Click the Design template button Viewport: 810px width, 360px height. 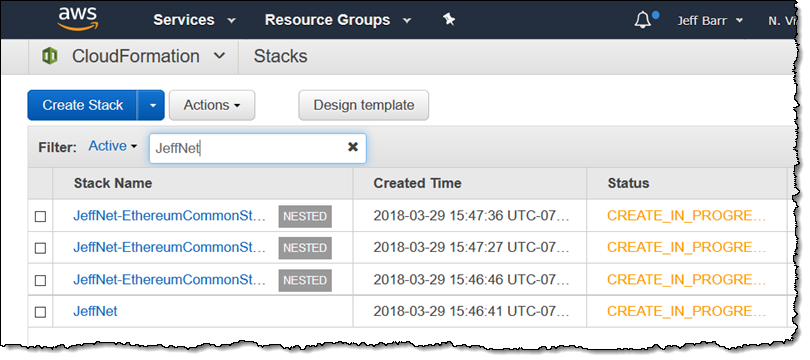[x=364, y=105]
